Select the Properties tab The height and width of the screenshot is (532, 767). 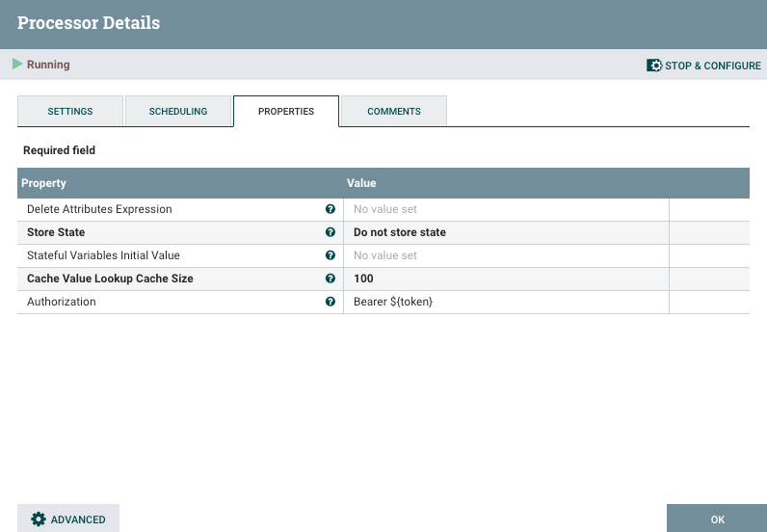tap(286, 112)
